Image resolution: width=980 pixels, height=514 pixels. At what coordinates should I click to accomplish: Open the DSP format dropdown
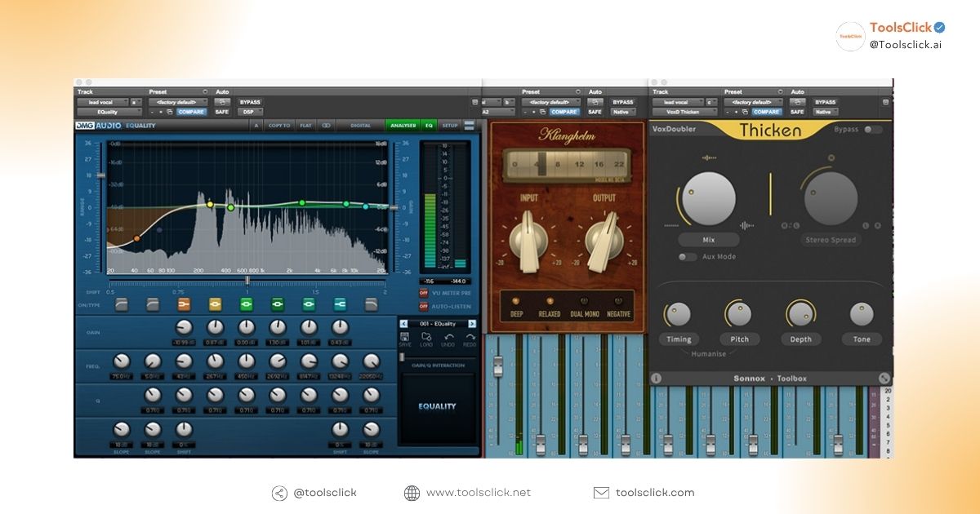click(x=250, y=112)
